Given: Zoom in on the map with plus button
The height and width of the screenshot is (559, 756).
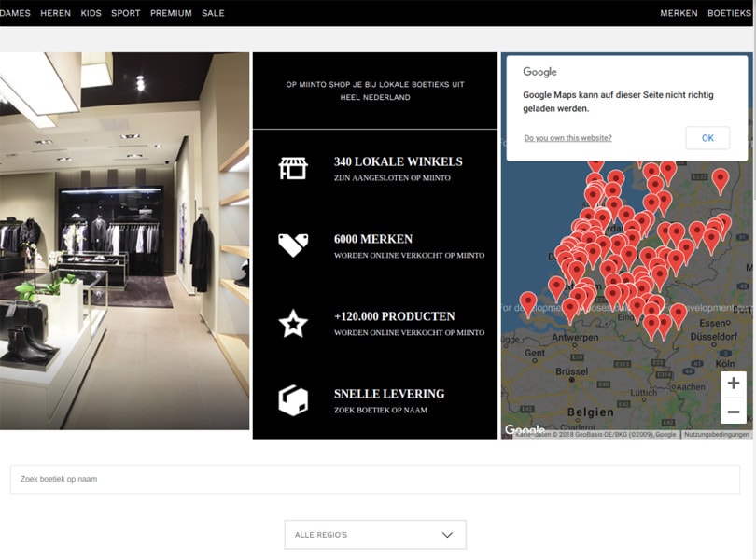Looking at the screenshot, I should 734,384.
